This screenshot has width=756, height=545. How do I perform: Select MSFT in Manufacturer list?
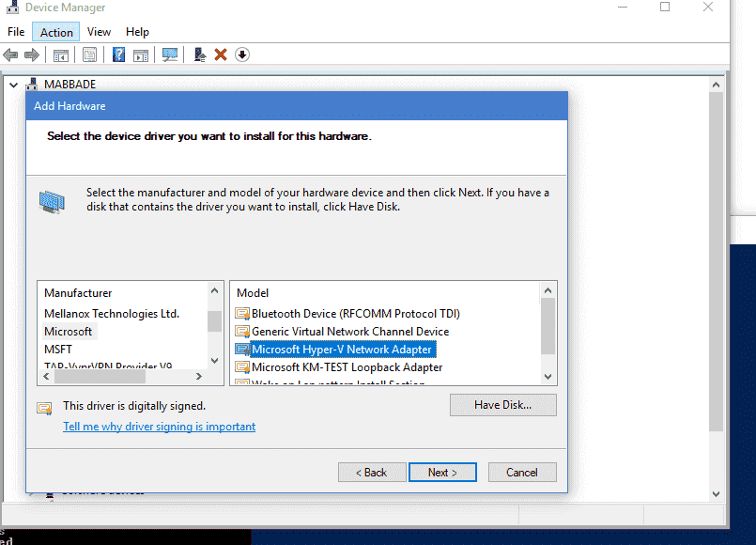58,350
